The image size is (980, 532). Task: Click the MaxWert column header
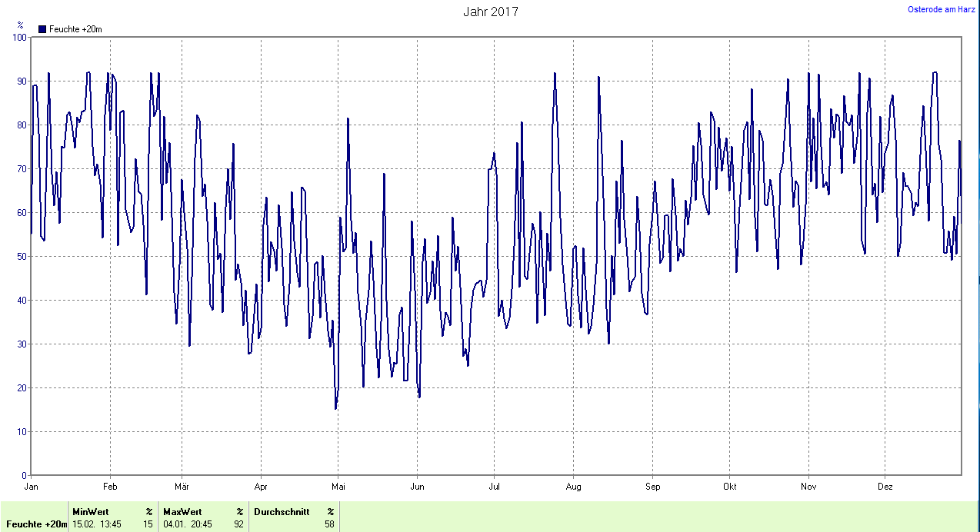click(x=182, y=511)
